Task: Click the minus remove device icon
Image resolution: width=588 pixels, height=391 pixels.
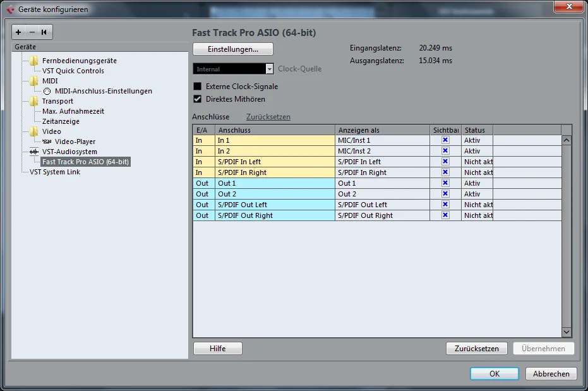Action: [32, 32]
